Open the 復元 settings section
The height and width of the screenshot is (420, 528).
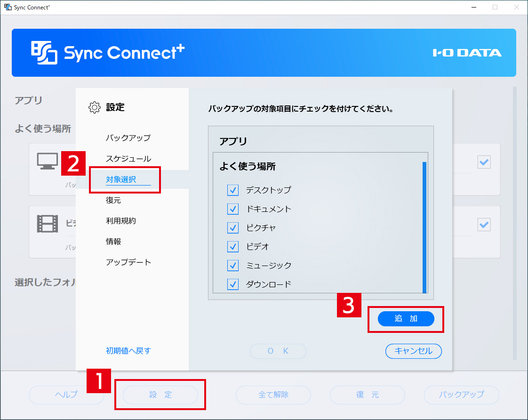[113, 200]
